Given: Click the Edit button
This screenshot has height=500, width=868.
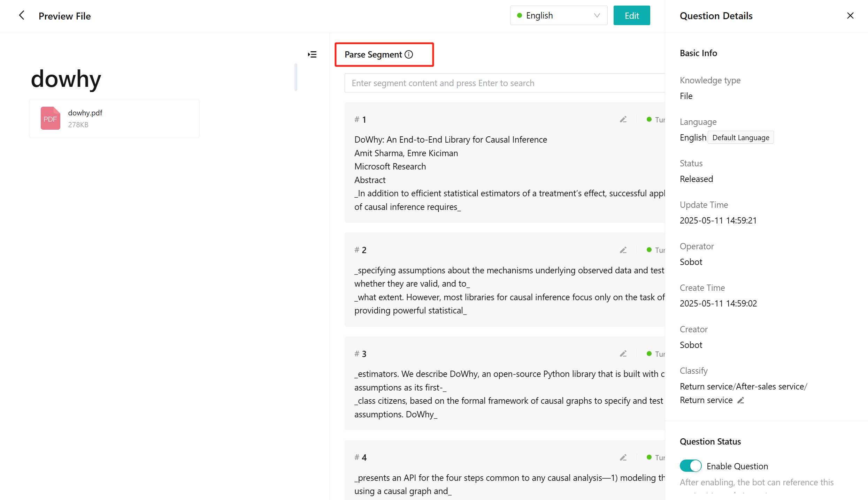Looking at the screenshot, I should tap(632, 15).
